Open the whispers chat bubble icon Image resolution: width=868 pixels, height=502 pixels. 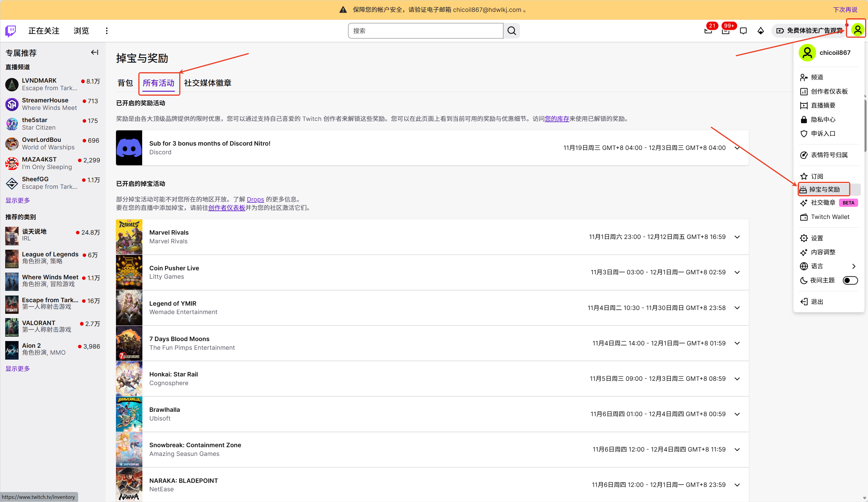pos(743,31)
